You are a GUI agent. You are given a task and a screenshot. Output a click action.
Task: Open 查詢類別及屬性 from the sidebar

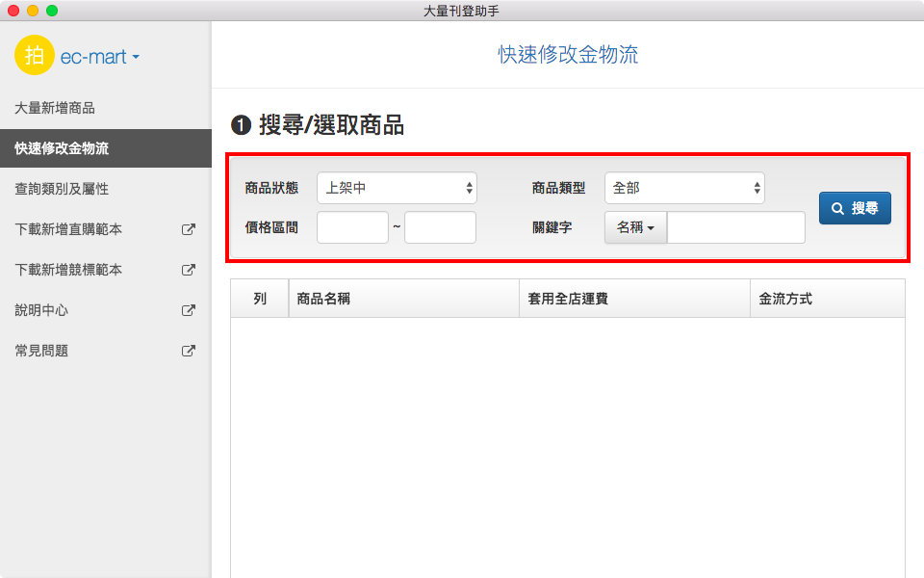[62, 189]
